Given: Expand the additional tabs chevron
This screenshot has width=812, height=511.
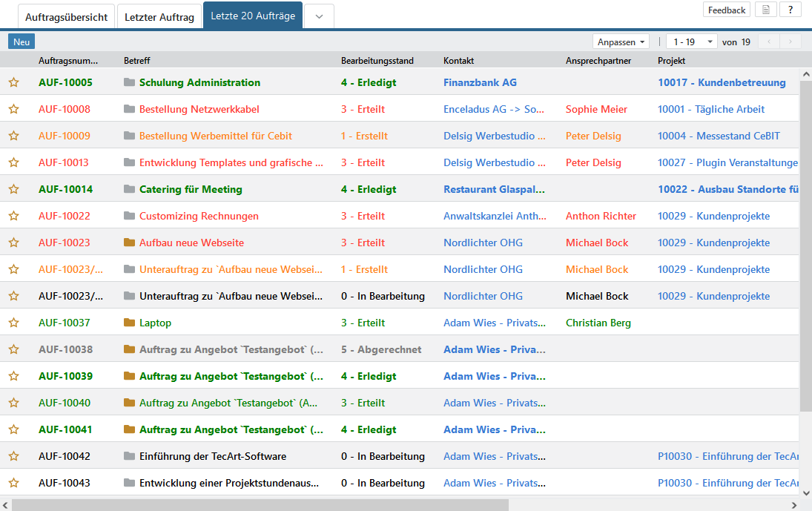Looking at the screenshot, I should coord(319,16).
